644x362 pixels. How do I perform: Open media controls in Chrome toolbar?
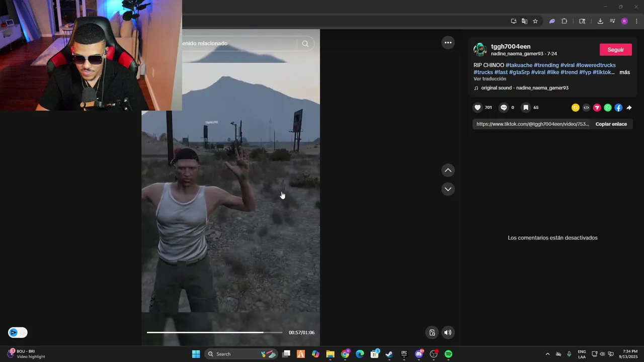(612, 21)
